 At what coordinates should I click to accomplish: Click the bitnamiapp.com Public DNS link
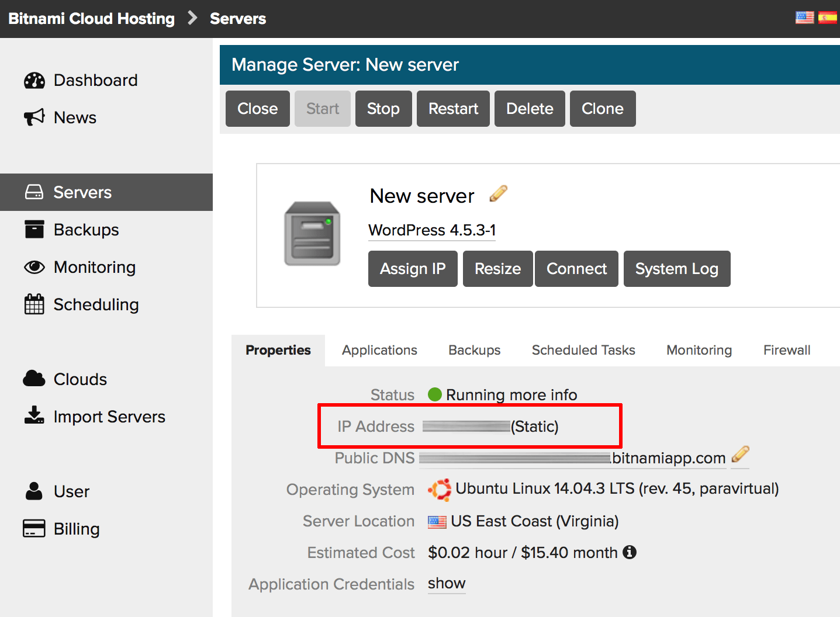pyautogui.click(x=572, y=458)
